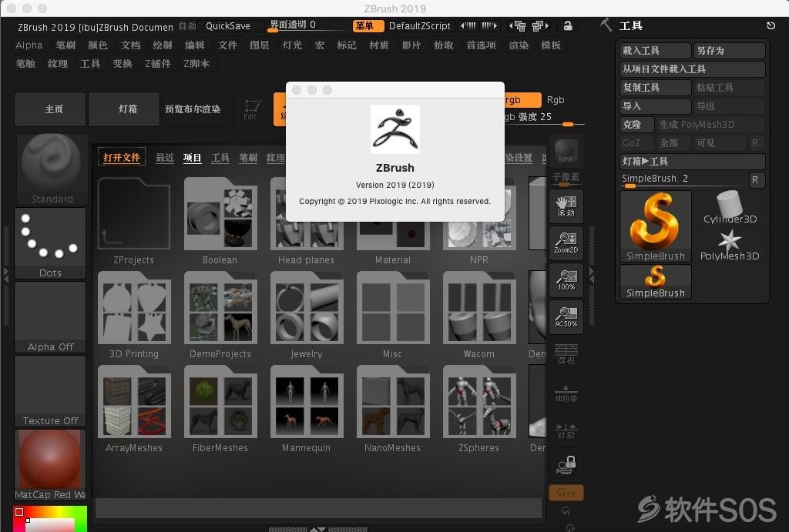Toggle local symmetry (对称) icon
This screenshot has height=532, width=789.
(x=566, y=430)
